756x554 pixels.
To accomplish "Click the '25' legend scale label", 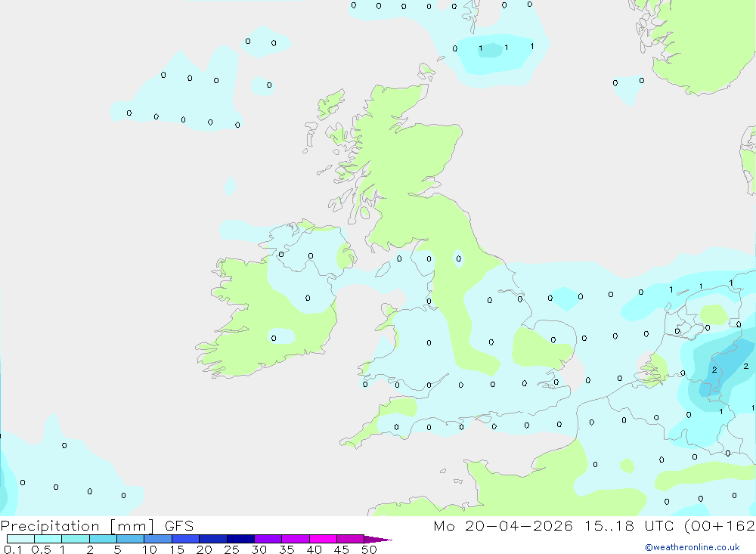I will [231, 549].
